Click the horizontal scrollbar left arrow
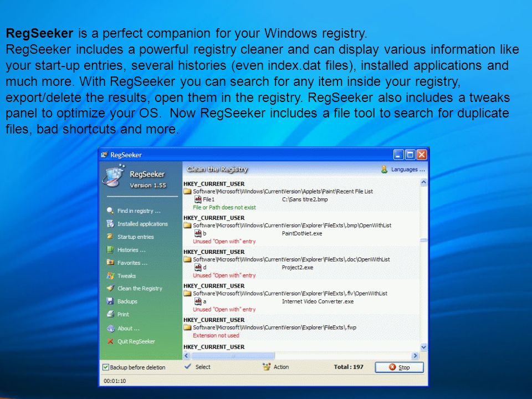This screenshot has height=399, width=532. click(187, 356)
